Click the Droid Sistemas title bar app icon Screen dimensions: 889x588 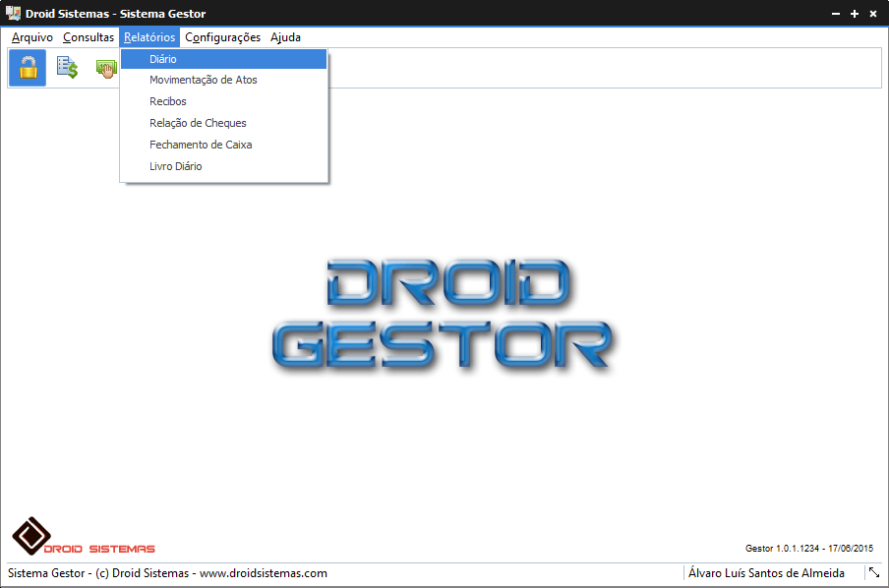(13, 13)
